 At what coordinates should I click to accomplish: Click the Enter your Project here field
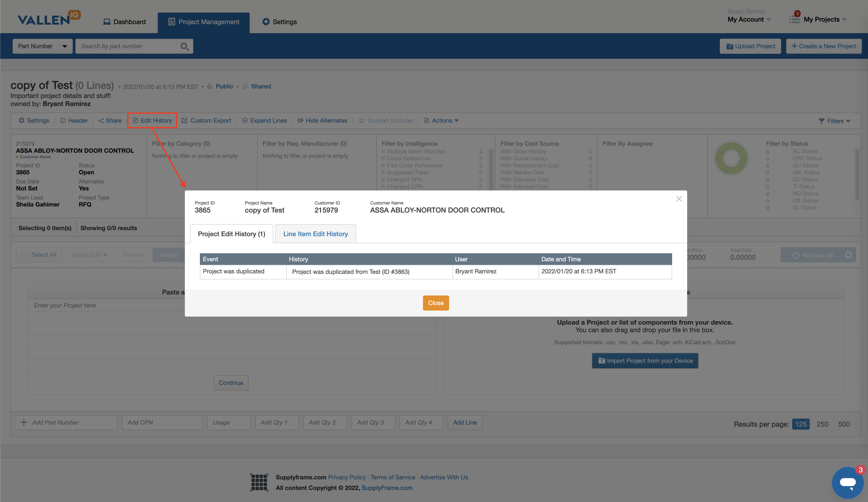[x=103, y=305]
